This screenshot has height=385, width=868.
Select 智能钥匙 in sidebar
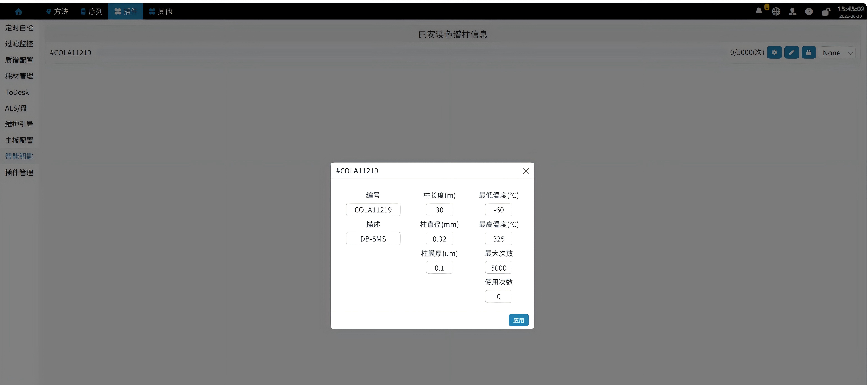[x=19, y=156]
